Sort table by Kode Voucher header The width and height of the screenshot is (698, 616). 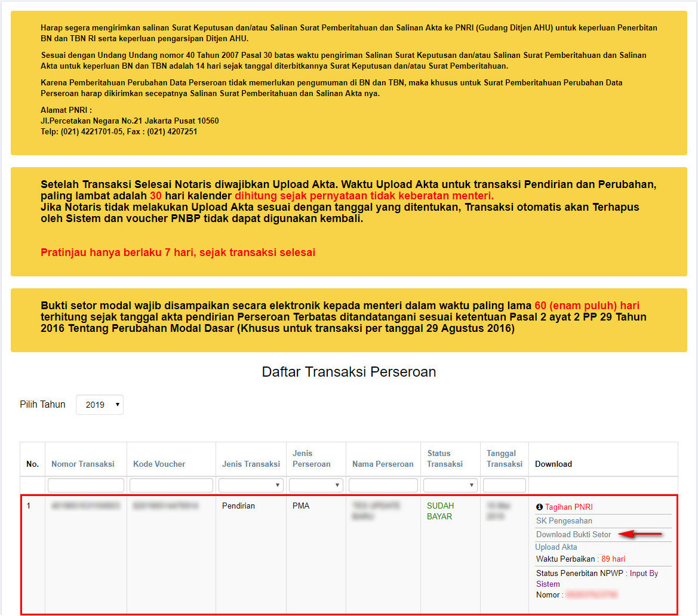click(x=159, y=464)
